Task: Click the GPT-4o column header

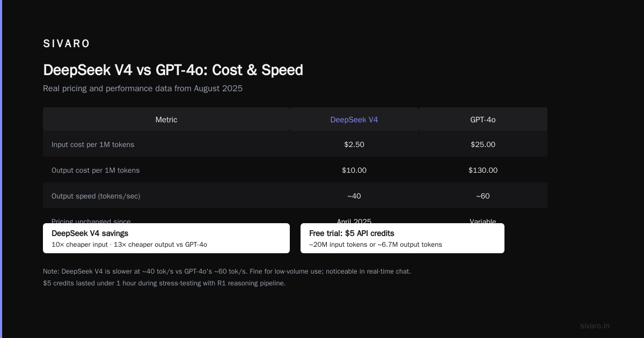Action: pos(483,120)
